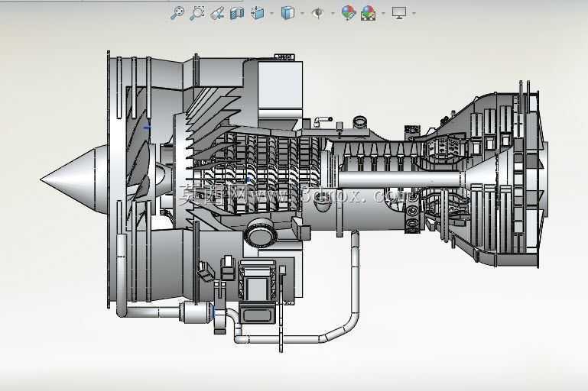Select the engine nose cone spinner

coord(75,179)
